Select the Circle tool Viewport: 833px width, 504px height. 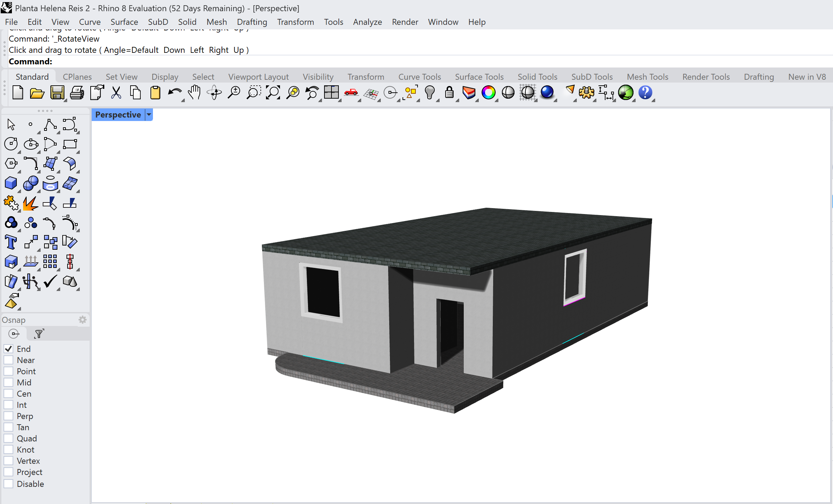[x=11, y=144]
